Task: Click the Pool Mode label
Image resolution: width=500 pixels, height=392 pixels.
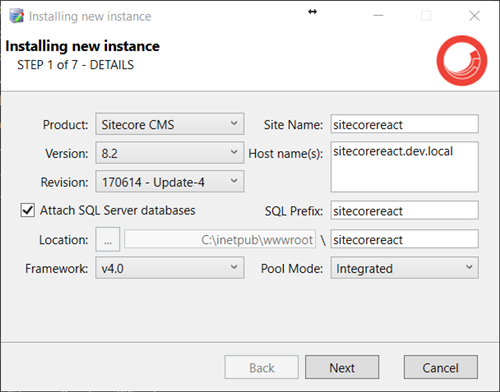Action: point(292,268)
